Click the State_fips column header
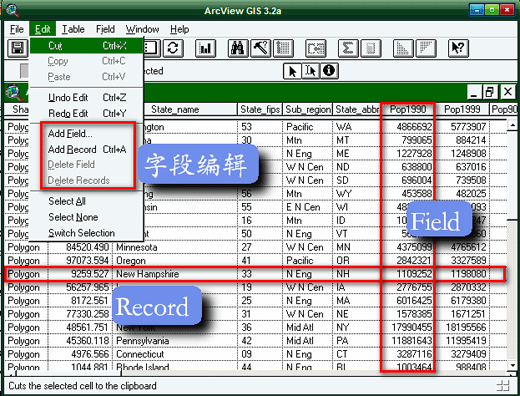Image resolution: width=520 pixels, height=396 pixels. tap(260, 109)
